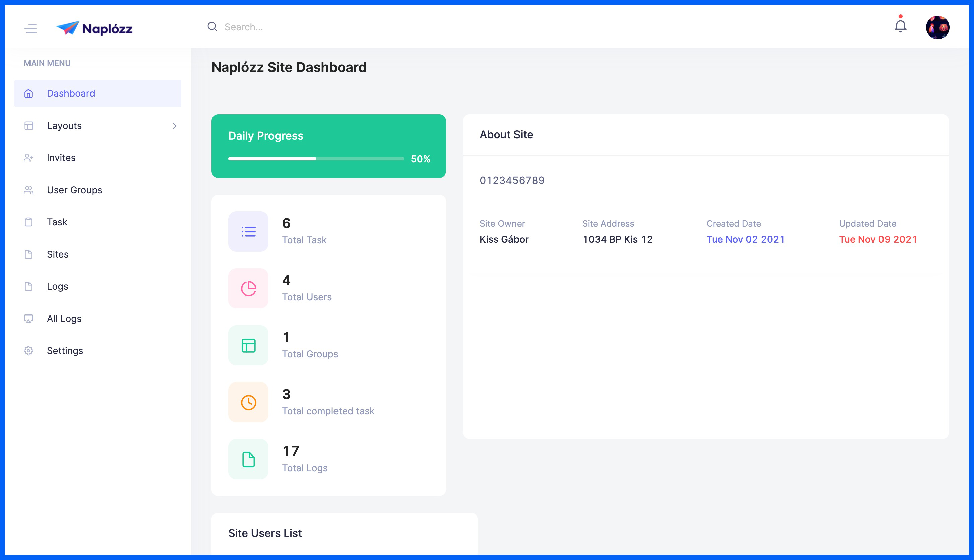Screen dimensions: 974x560
Task: Open the Dashboard menu item
Action: click(71, 93)
